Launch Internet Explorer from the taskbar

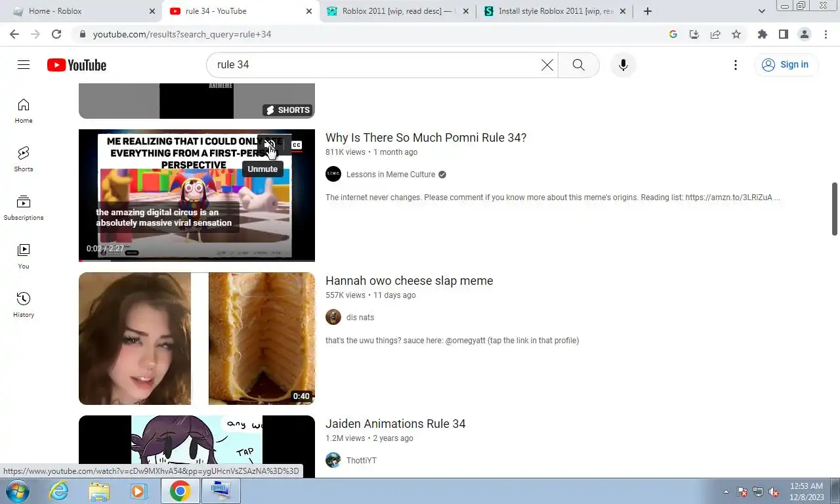pyautogui.click(x=59, y=491)
